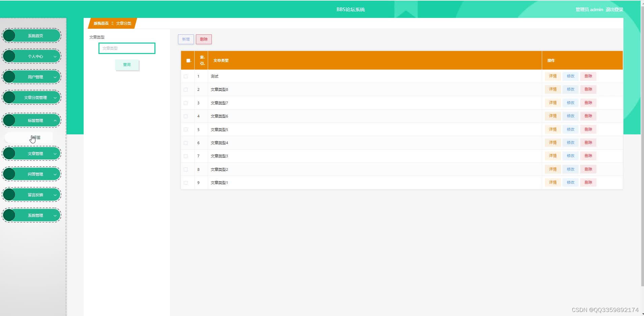Click 退出登录 to log out

(x=614, y=9)
